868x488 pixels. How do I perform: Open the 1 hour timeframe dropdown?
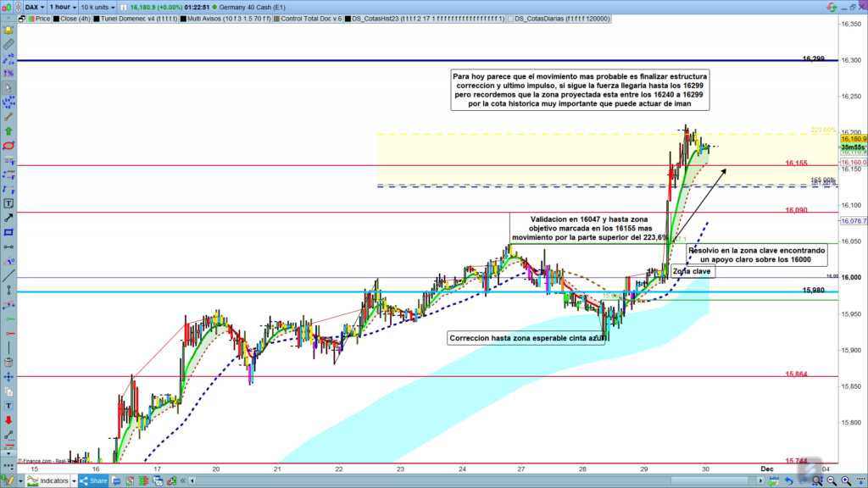coord(63,6)
